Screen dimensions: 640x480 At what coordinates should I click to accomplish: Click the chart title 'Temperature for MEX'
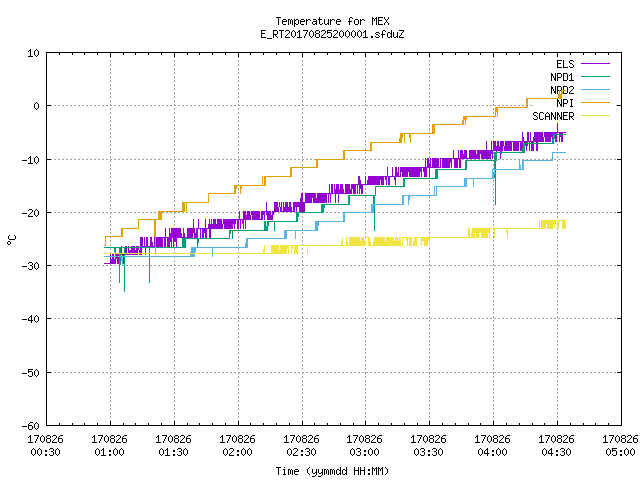332,21
